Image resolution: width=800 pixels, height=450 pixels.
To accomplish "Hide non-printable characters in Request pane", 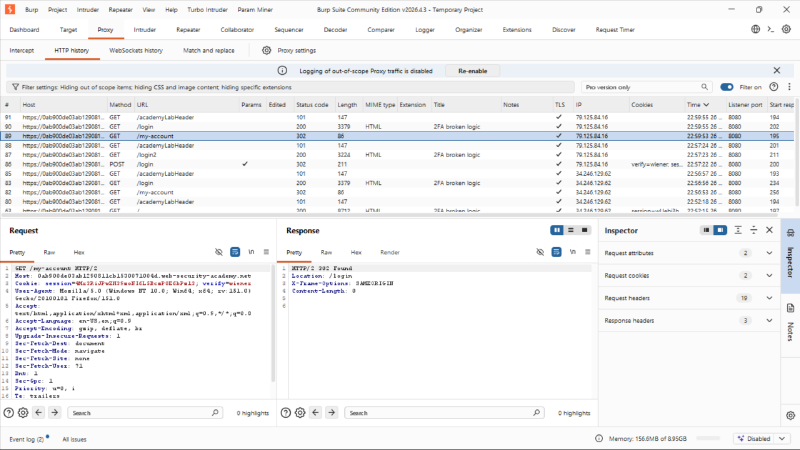I will (x=219, y=252).
